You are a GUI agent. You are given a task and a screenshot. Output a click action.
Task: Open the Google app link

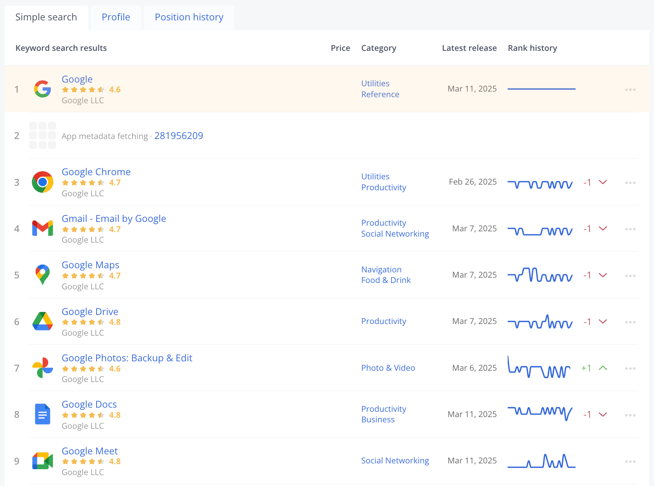(77, 79)
